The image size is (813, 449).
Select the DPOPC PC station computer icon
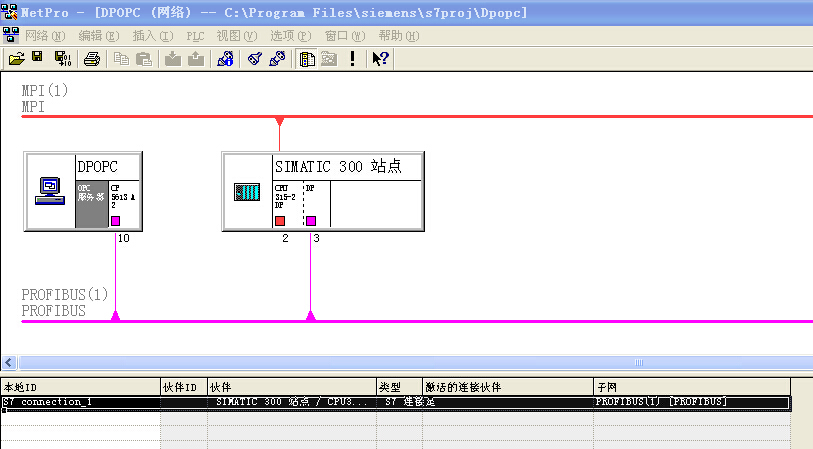point(50,191)
